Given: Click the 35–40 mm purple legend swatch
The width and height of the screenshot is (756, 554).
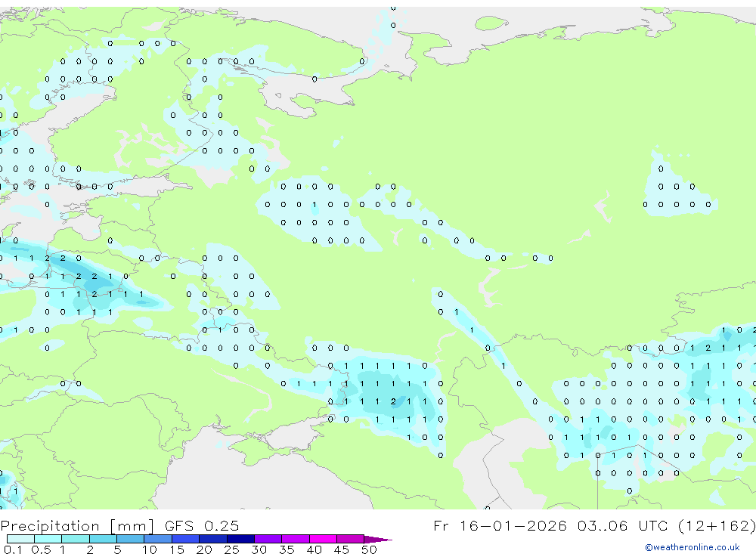Looking at the screenshot, I should click(296, 539).
